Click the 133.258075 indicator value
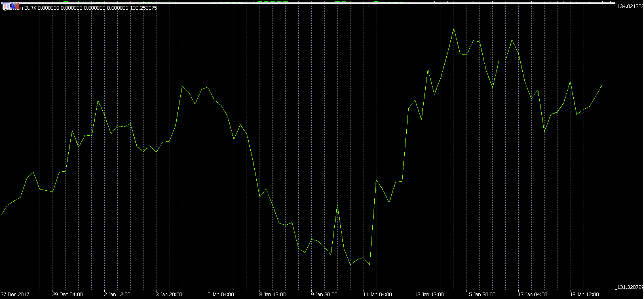Screen dimensions: 644x299 (x=144, y=8)
